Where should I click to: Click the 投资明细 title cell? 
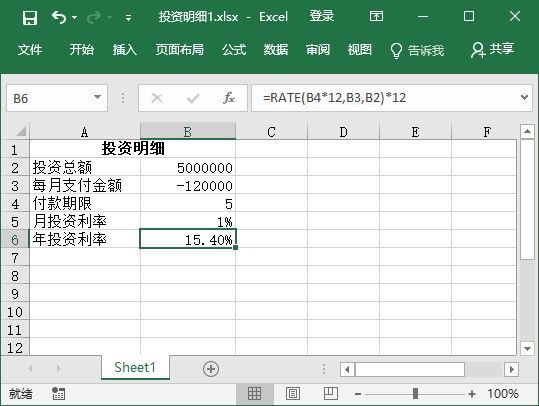point(133,149)
